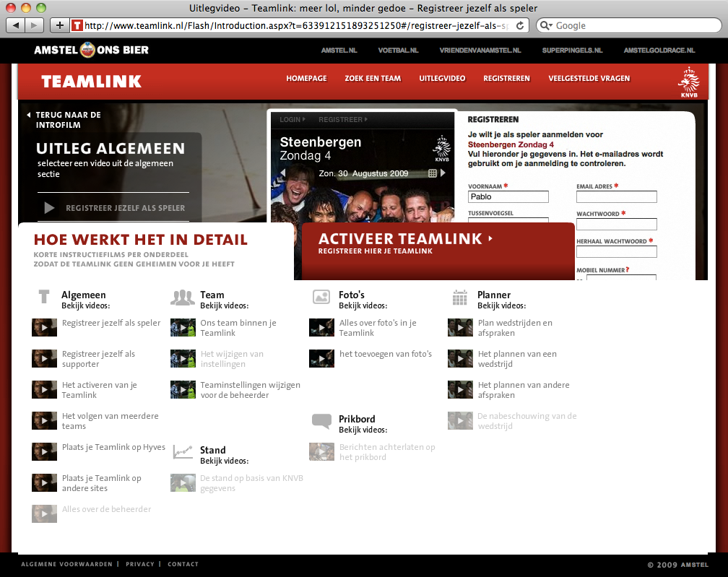Open the SUPERPINGELS.NL link

point(572,50)
